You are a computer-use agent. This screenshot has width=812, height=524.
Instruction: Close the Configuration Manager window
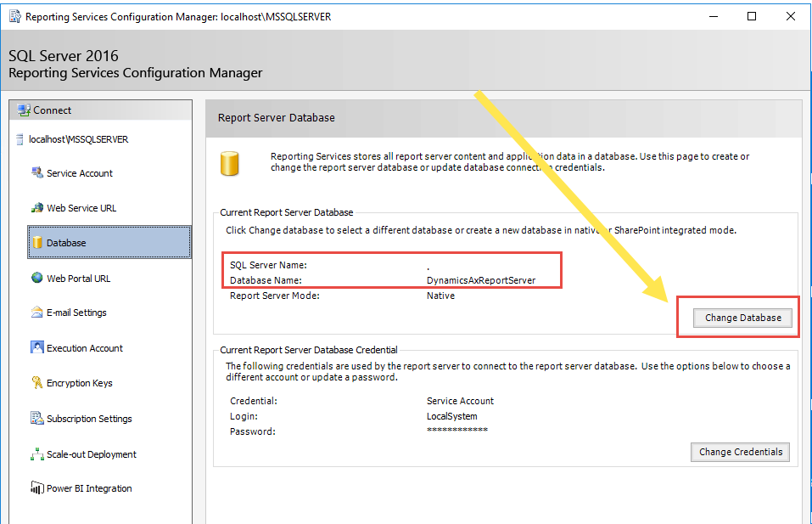(790, 17)
